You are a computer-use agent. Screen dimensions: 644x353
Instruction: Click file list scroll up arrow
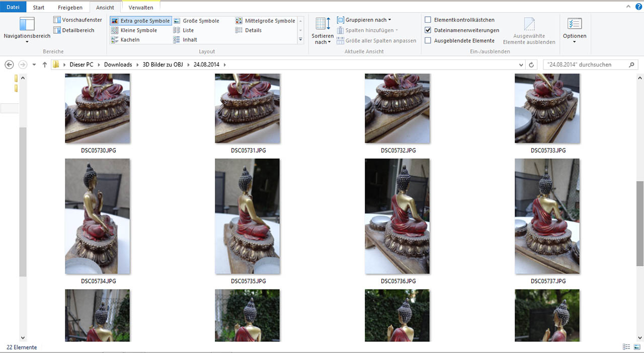[x=640, y=78]
